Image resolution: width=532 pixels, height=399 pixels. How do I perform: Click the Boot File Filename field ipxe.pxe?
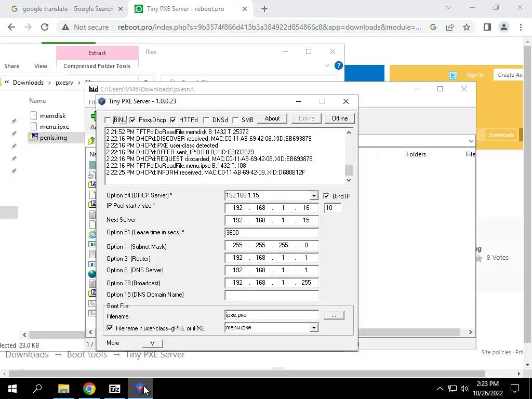point(271,315)
